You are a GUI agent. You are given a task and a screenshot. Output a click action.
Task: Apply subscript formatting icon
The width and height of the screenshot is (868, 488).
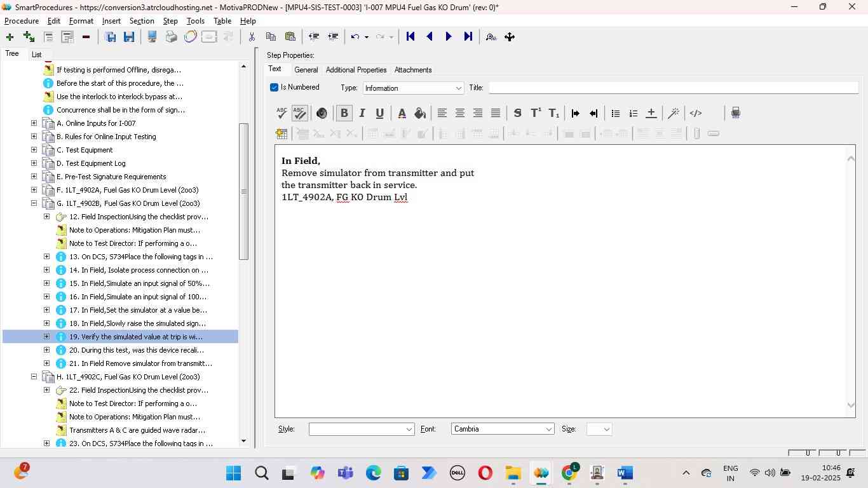click(x=554, y=113)
